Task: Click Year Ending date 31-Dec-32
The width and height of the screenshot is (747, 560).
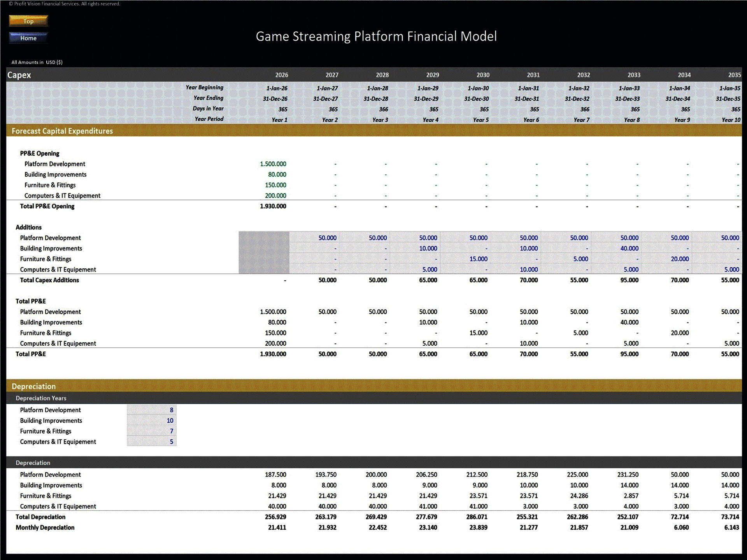Action: [x=577, y=99]
